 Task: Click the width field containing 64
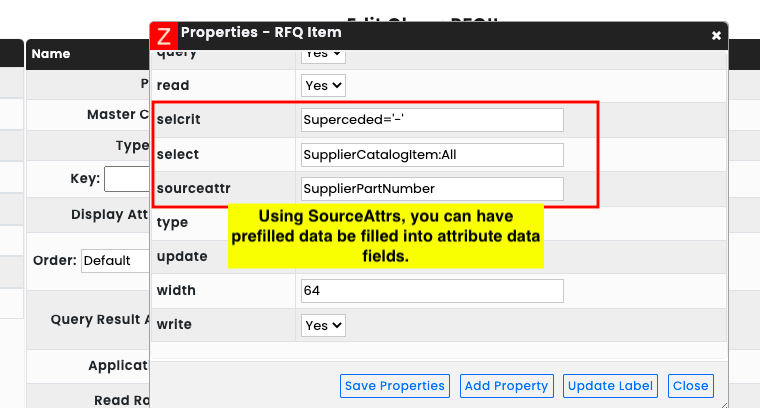[x=432, y=291]
